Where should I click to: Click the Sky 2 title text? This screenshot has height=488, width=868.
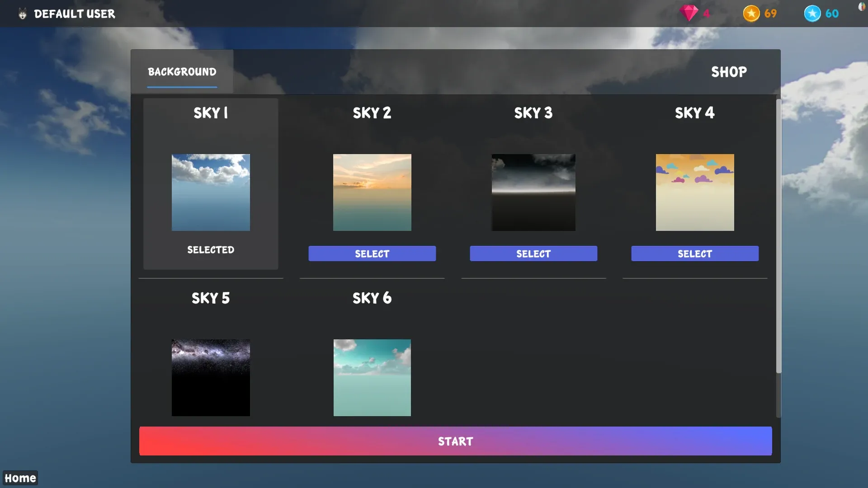coord(372,113)
